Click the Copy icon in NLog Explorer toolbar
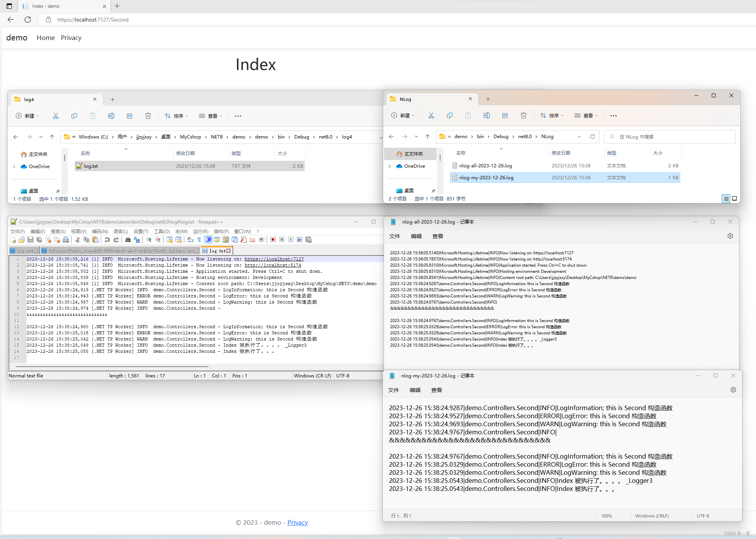This screenshot has height=539, width=756. point(450,115)
